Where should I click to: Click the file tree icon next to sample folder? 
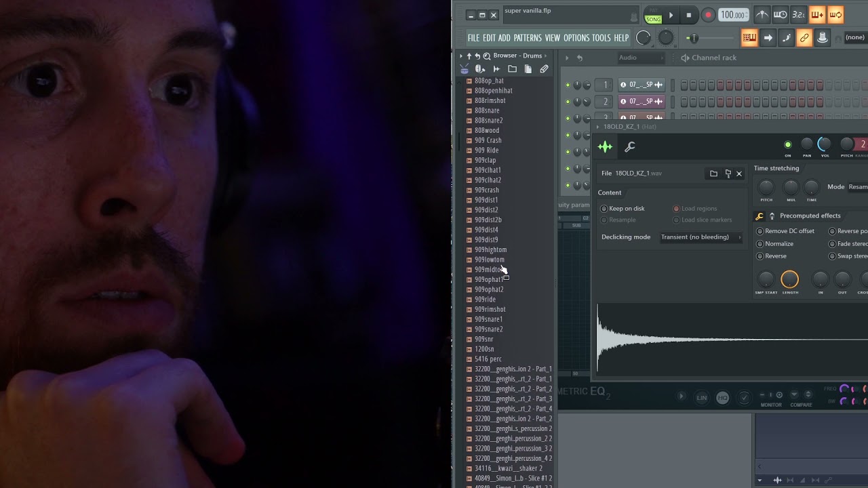[728, 174]
